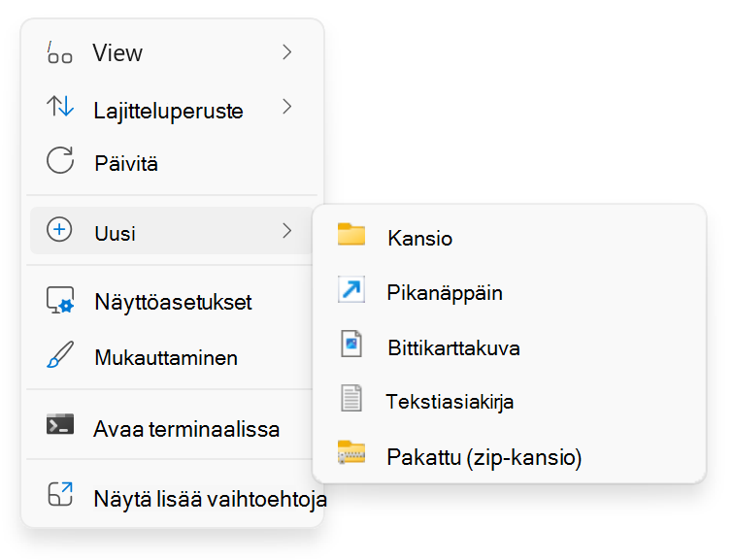The height and width of the screenshot is (560, 734).
Task: Click the paintbrush icon for Mukauttaminen
Action: tap(60, 354)
